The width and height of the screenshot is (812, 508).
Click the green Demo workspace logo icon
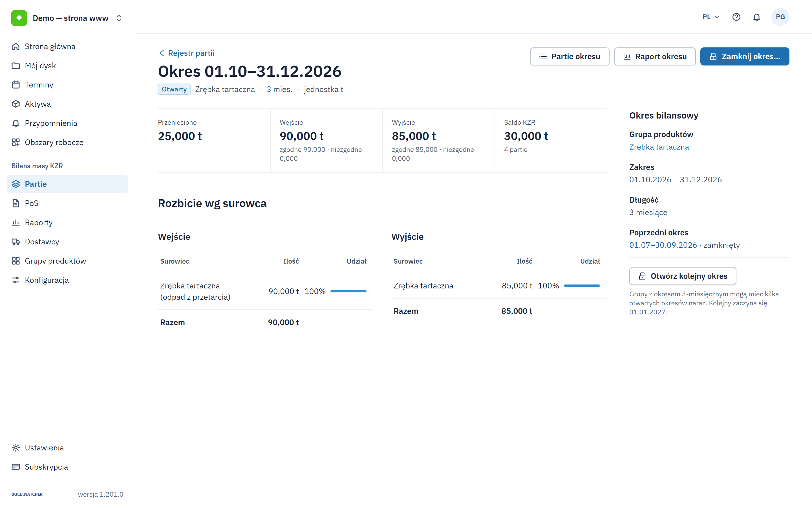pos(19,18)
